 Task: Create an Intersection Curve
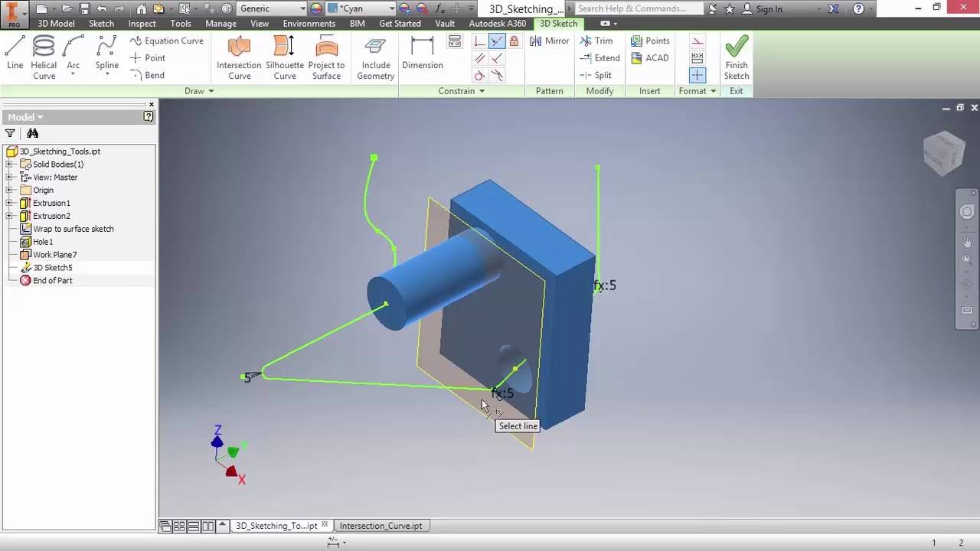coord(240,57)
